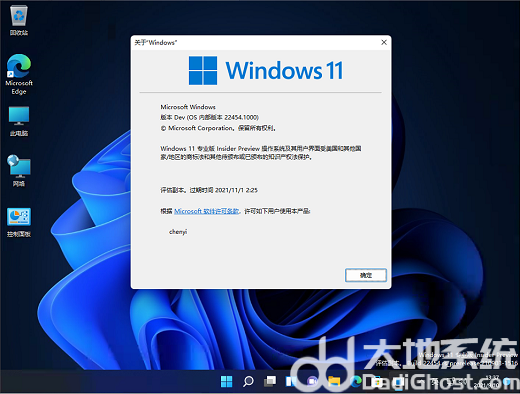Open the This PC desktop icon
The image size is (520, 394).
(x=19, y=121)
